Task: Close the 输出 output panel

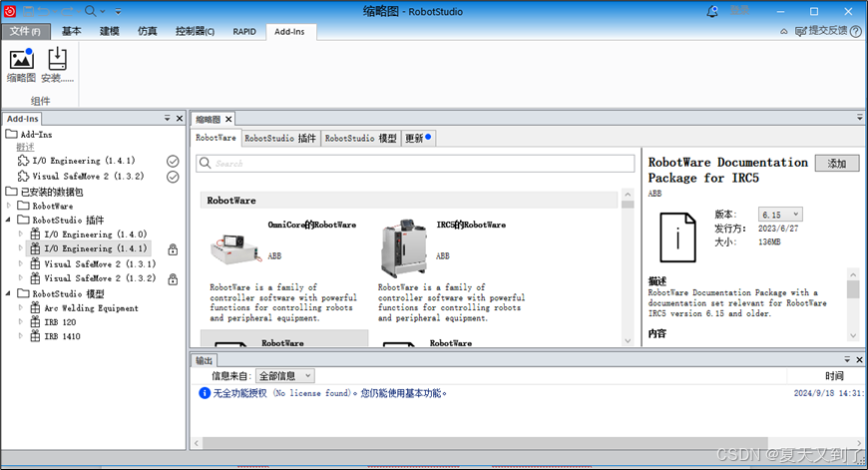Action: click(859, 360)
